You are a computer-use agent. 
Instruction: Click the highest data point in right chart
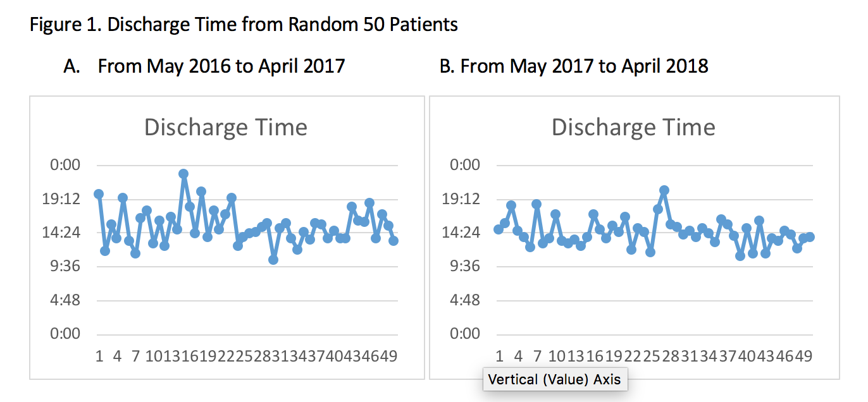click(x=664, y=190)
